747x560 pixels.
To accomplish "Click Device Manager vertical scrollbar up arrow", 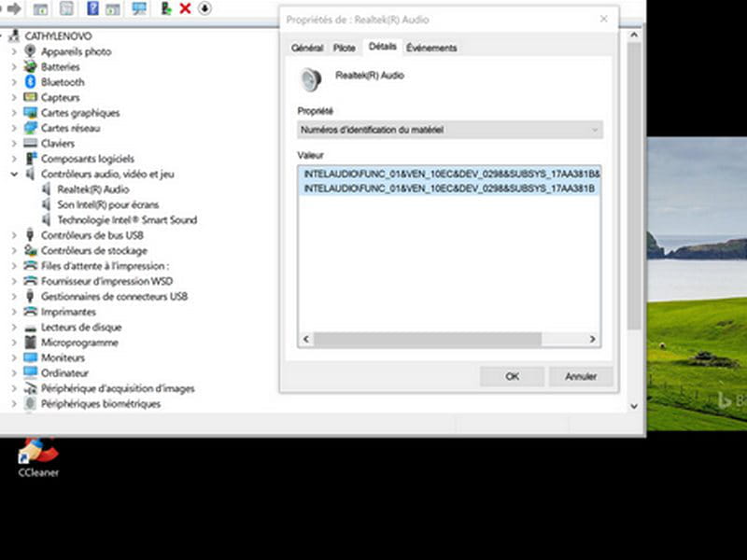I will coord(634,35).
